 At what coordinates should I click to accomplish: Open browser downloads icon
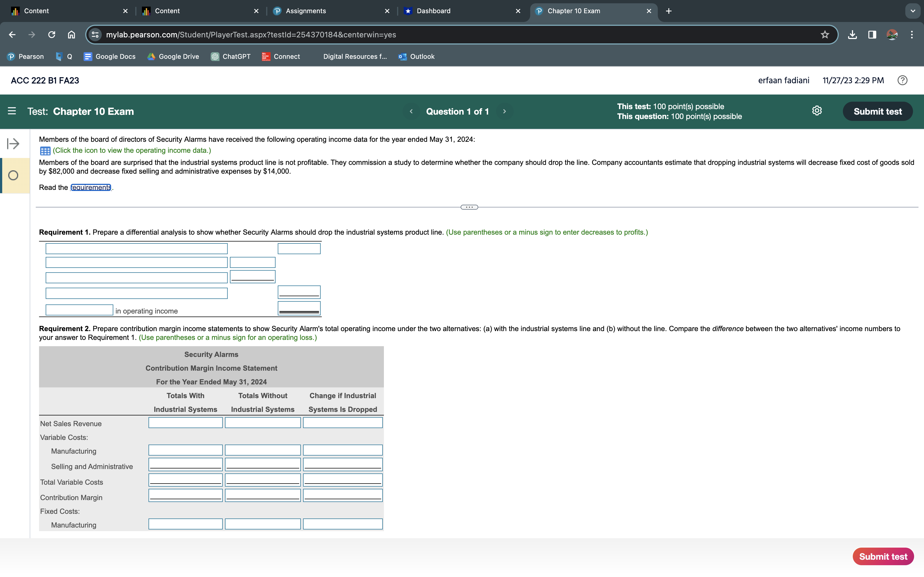pyautogui.click(x=852, y=35)
